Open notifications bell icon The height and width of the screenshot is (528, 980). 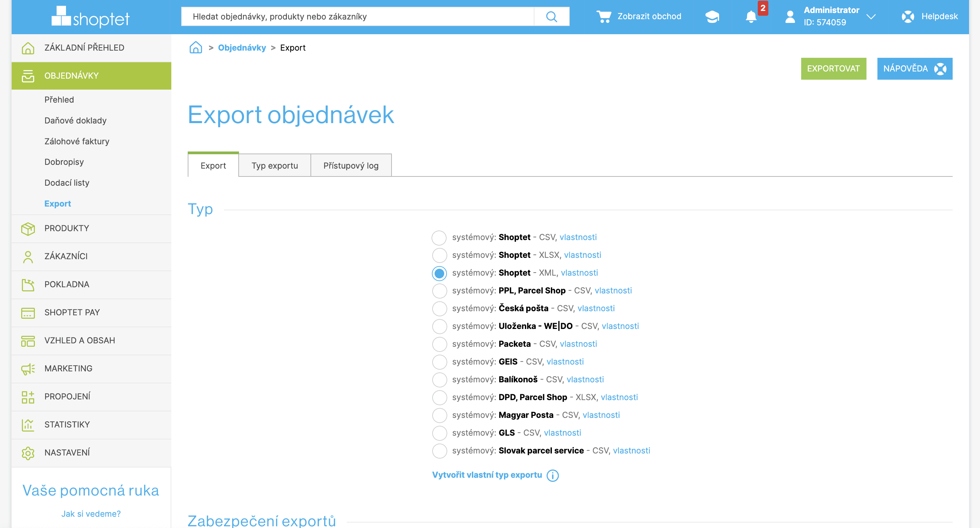pyautogui.click(x=751, y=17)
